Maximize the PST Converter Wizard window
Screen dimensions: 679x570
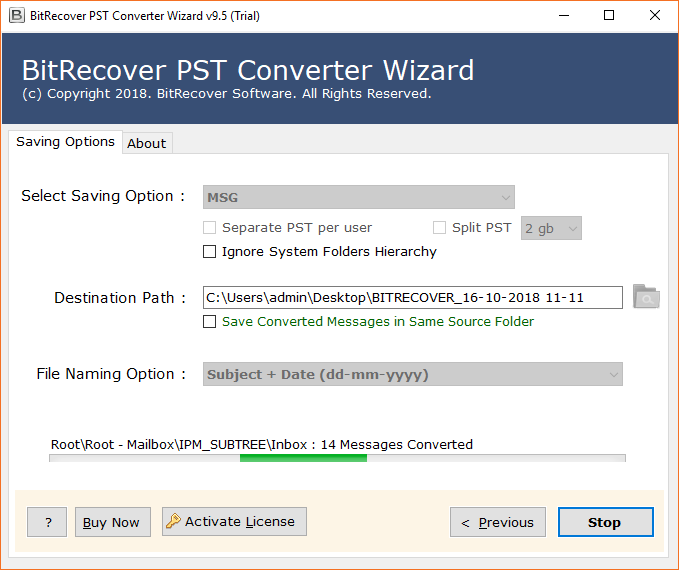pos(609,16)
